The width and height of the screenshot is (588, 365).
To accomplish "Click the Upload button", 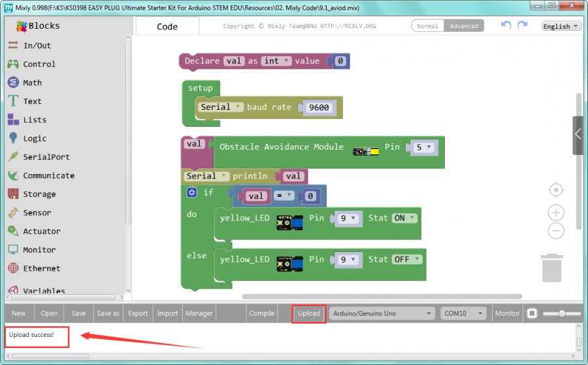I will pyautogui.click(x=309, y=313).
